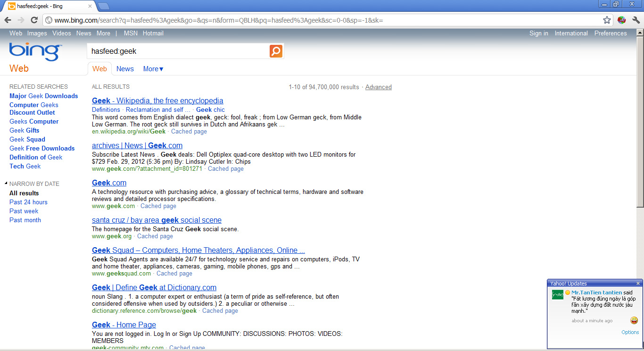Open Images in the top navigation
The image size is (644, 351).
[x=37, y=33]
